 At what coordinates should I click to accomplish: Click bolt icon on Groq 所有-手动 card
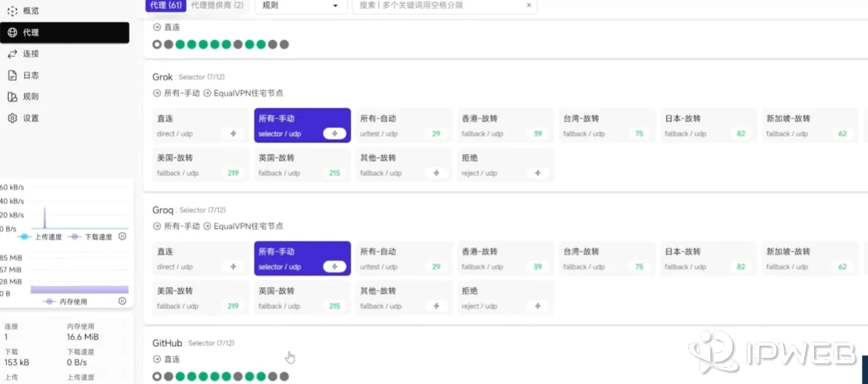(x=335, y=266)
